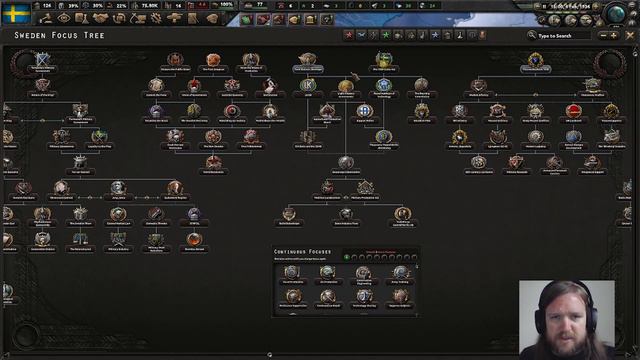
Task: Open the Intelligence eye icon menu
Action: point(64,18)
